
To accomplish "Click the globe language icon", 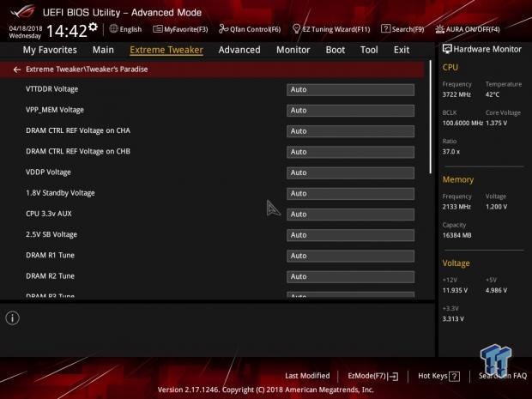I will [113, 29].
